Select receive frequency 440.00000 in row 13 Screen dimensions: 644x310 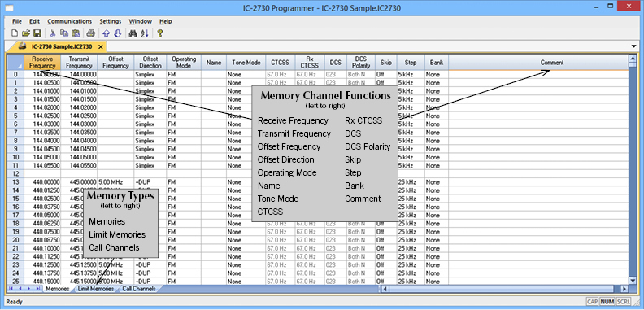(42, 181)
